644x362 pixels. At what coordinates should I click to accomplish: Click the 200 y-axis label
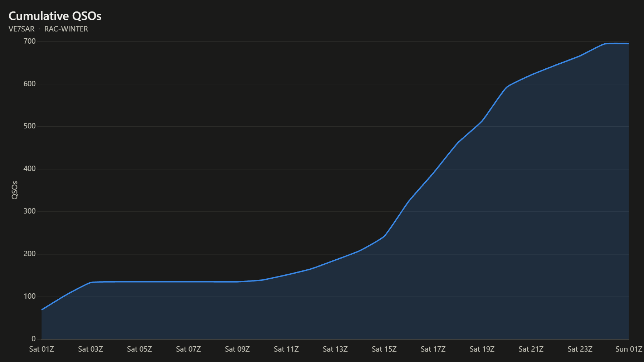click(x=30, y=254)
